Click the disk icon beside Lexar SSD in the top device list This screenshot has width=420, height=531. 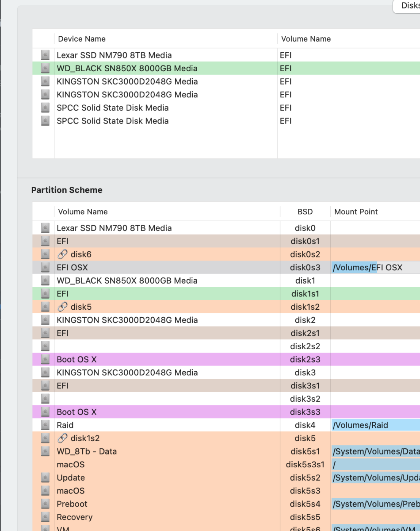coord(45,55)
